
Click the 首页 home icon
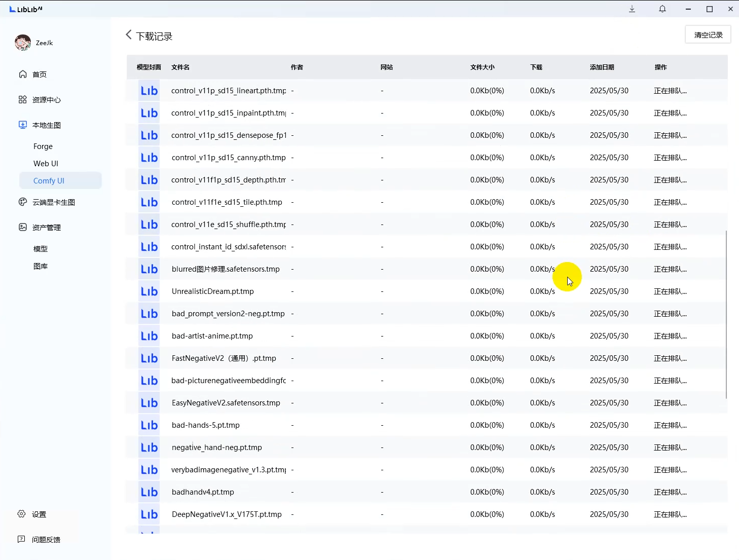pyautogui.click(x=23, y=74)
